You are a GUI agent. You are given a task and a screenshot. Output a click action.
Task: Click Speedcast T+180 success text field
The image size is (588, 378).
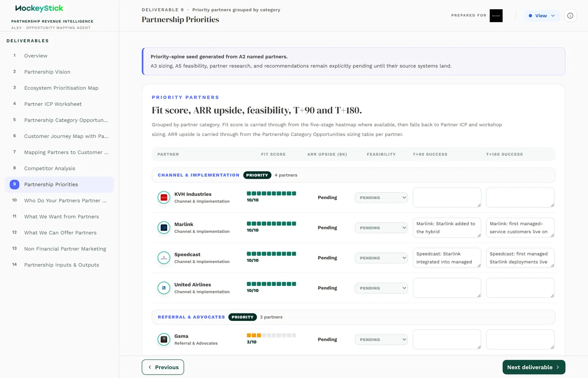coord(520,258)
